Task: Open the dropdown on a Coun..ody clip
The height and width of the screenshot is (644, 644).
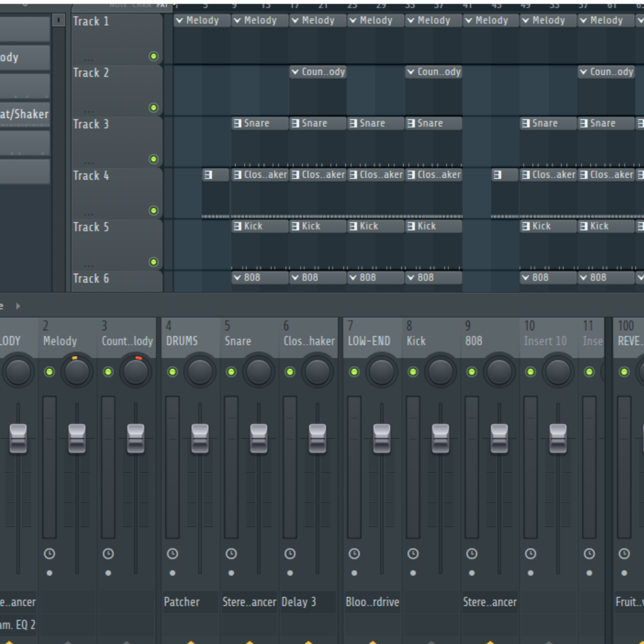Action: click(295, 72)
